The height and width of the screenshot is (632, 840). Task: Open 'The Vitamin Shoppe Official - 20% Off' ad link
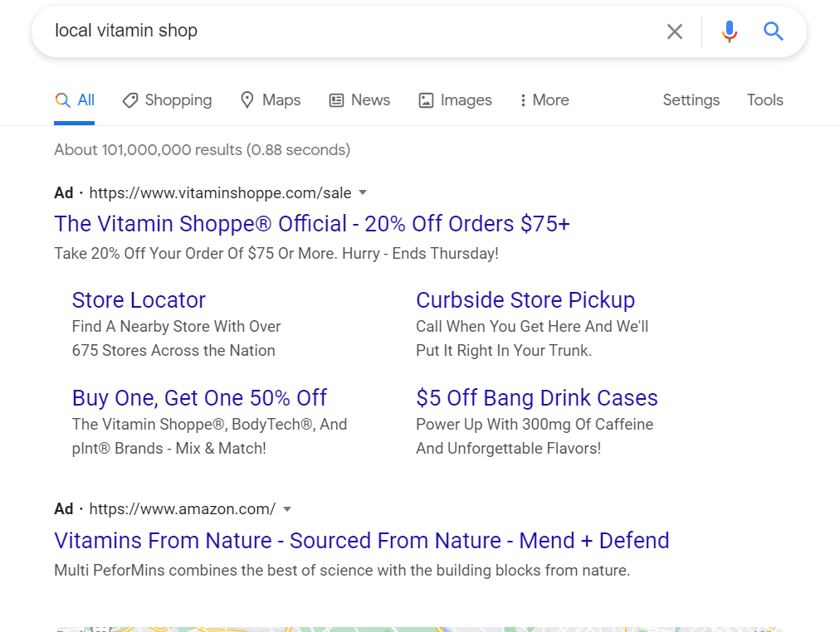point(312,224)
